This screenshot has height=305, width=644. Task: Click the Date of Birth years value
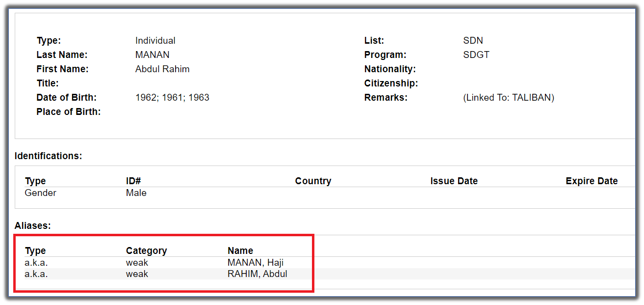(172, 98)
